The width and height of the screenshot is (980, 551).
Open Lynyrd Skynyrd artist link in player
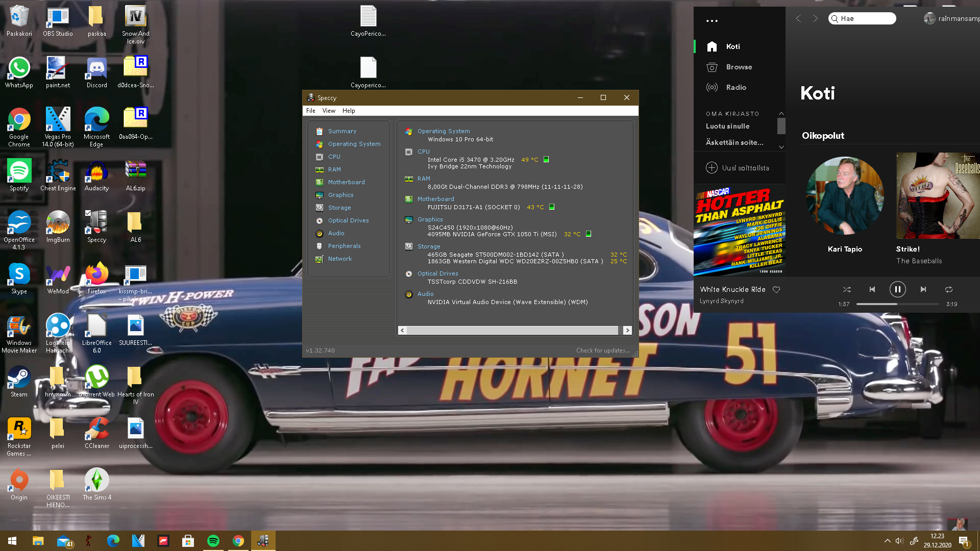721,301
